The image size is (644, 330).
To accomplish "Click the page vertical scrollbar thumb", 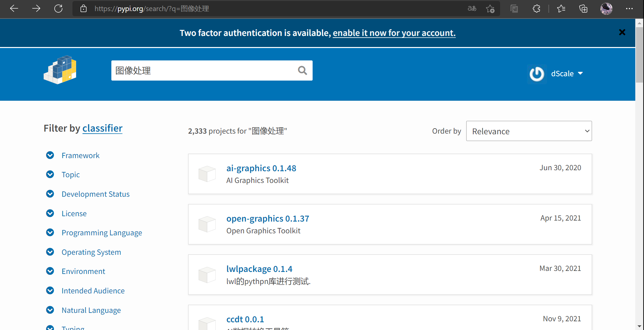I will pyautogui.click(x=640, y=55).
